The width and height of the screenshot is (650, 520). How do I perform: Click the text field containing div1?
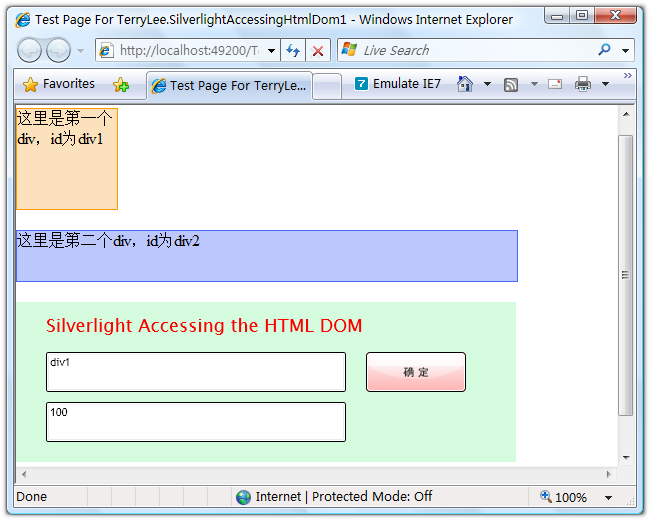pos(195,372)
